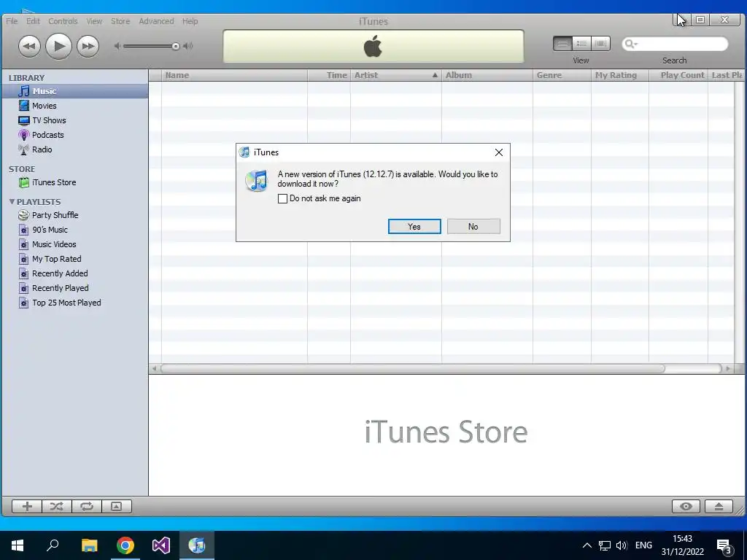Screen dimensions: 747x560
Task: Reverse sort on the Artist column header
Action: 396,75
